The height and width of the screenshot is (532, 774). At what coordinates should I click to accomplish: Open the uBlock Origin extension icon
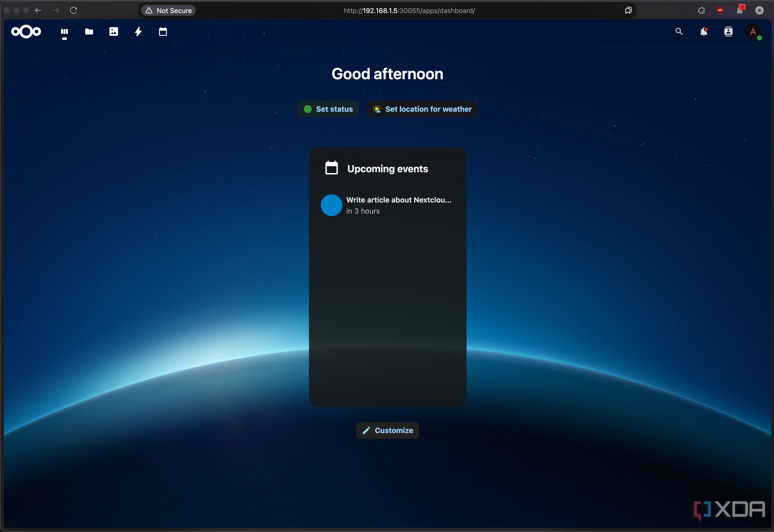[x=720, y=10]
